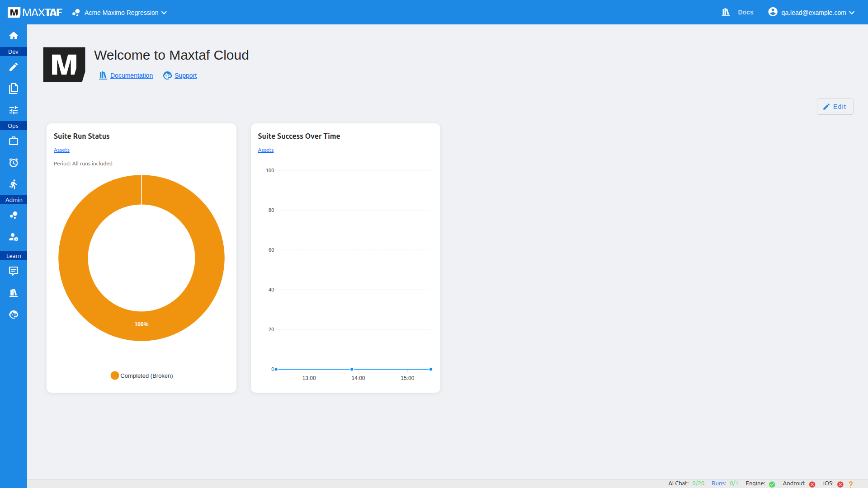Open the user settings icon under Admin
Screen dimensions: 868x488
(x=14, y=237)
